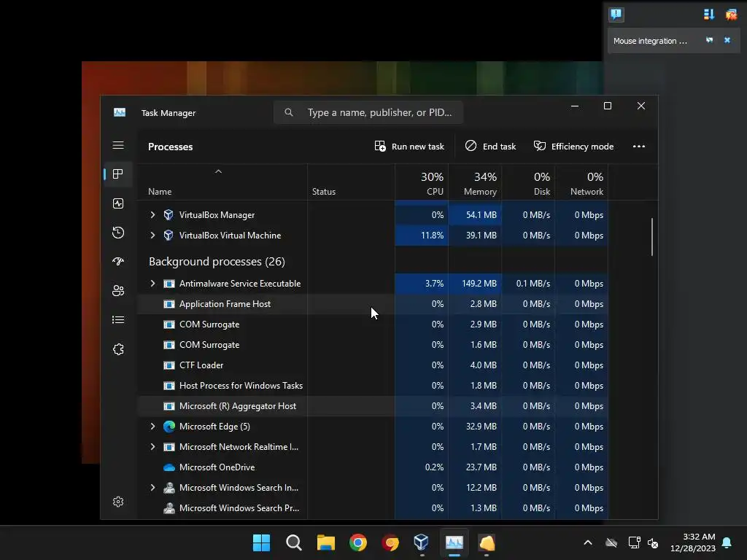Click the Antimalware Service Executable icon
The width and height of the screenshot is (747, 560).
(169, 284)
